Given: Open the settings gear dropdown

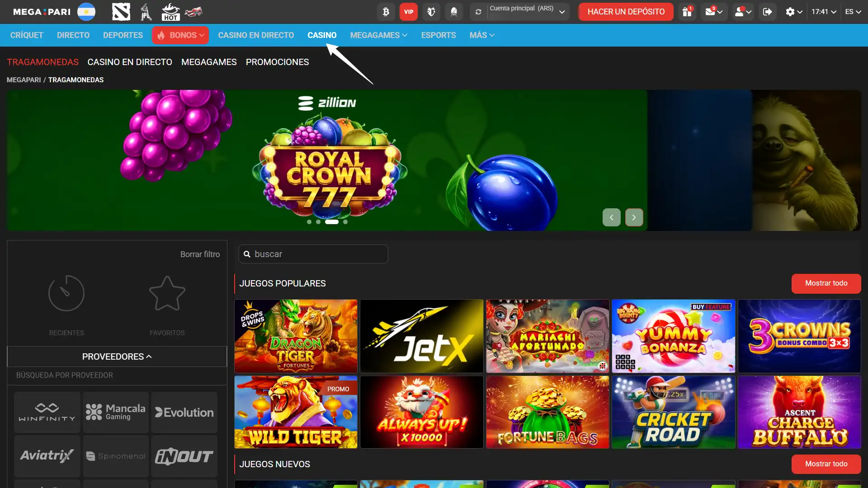Looking at the screenshot, I should pos(794,12).
